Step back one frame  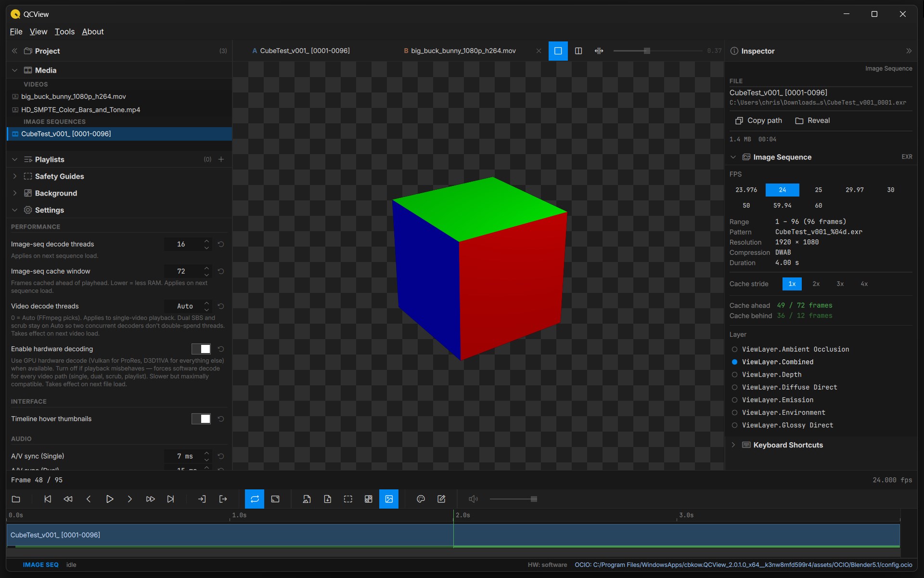tap(89, 499)
